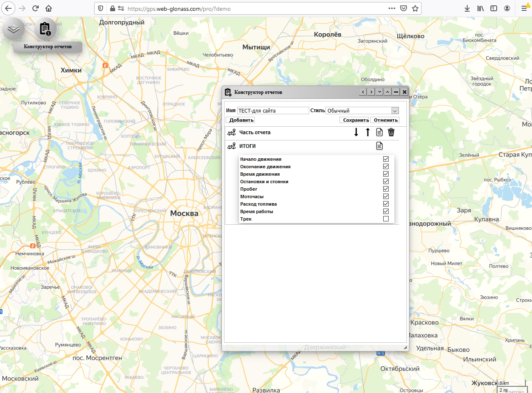Click 'Добавить' button

(240, 120)
